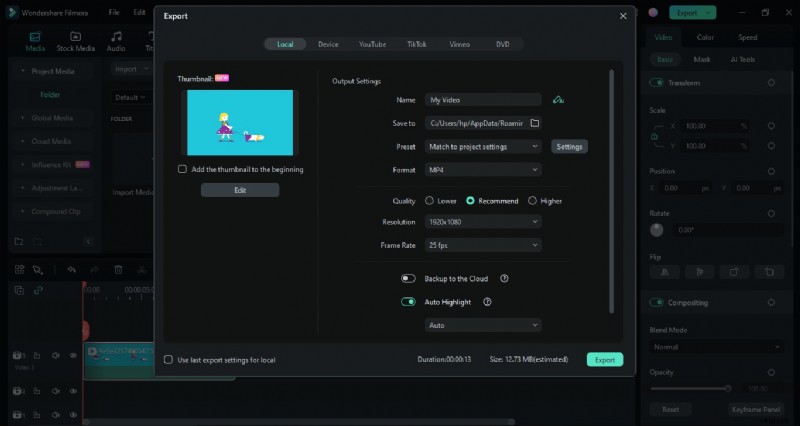This screenshot has width=800, height=426.
Task: Open the Resolution 1920x1080 dropdown
Action: click(482, 222)
